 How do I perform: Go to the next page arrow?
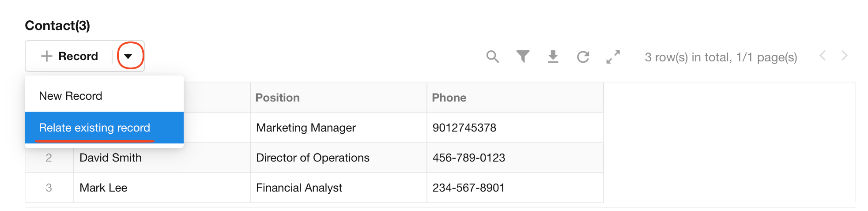pyautogui.click(x=844, y=56)
